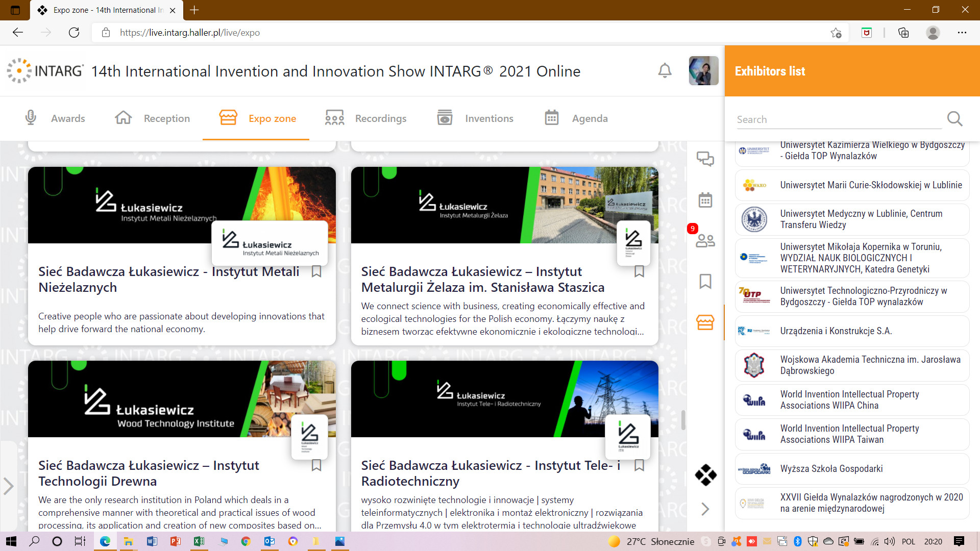Screen dimensions: 980x551
Task: Select Wojskowa Akademia Techniczna exhibitor
Action: click(x=852, y=365)
